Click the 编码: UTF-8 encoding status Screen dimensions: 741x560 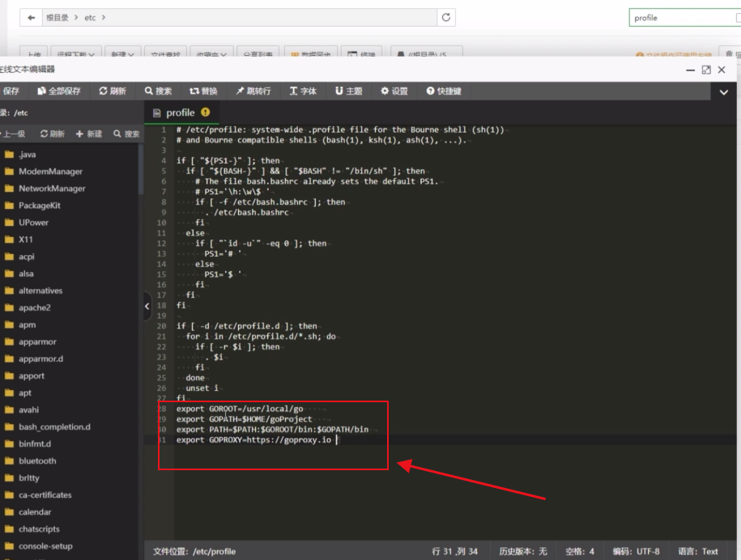point(636,551)
